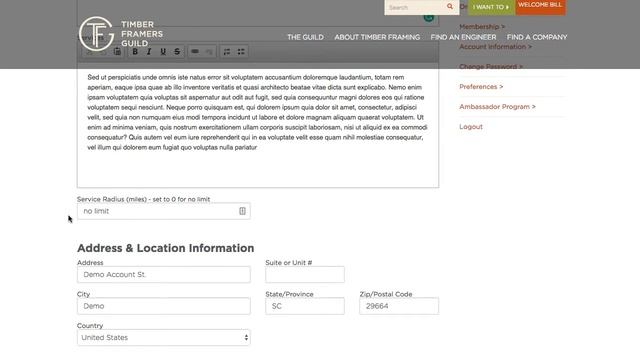
Task: Click the stepper icon in Service Radius field
Action: click(x=242, y=211)
